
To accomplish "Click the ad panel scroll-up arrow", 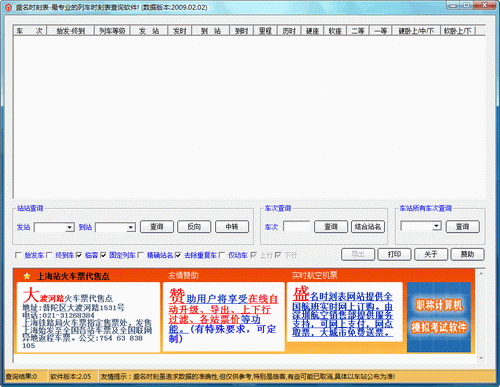I will point(481,273).
